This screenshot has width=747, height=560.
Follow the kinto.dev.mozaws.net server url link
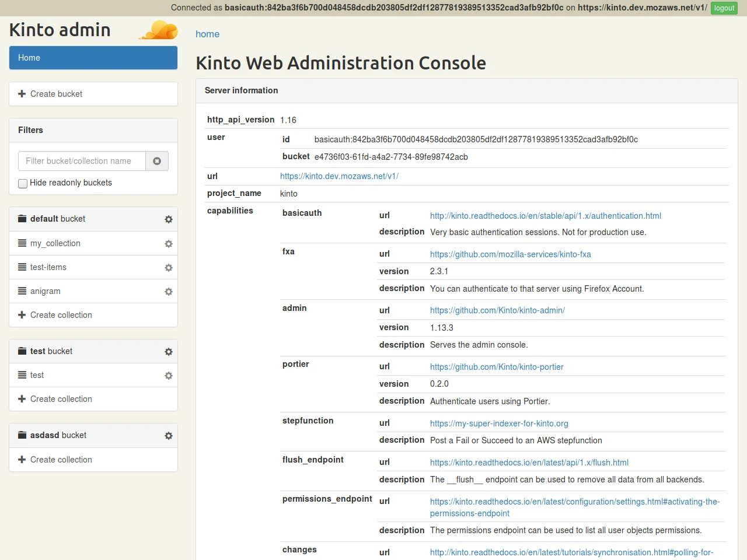(x=339, y=176)
